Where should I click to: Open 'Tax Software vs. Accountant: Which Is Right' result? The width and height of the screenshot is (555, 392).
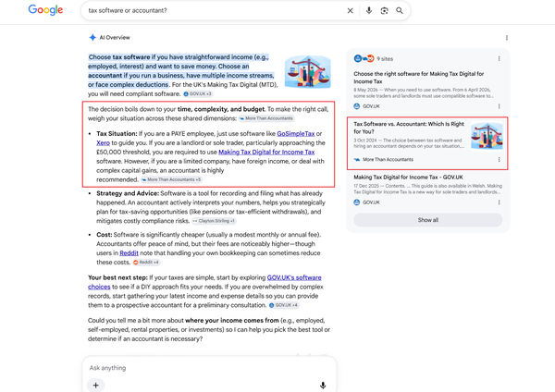(409, 128)
